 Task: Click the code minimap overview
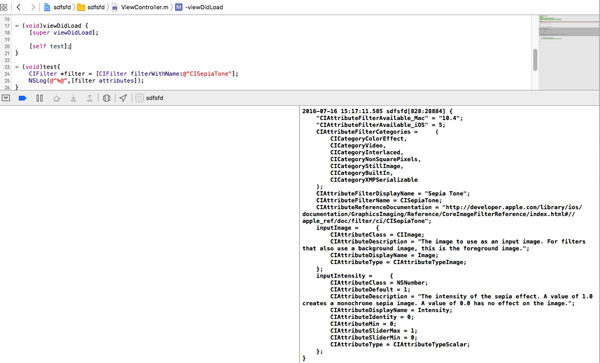point(569,52)
